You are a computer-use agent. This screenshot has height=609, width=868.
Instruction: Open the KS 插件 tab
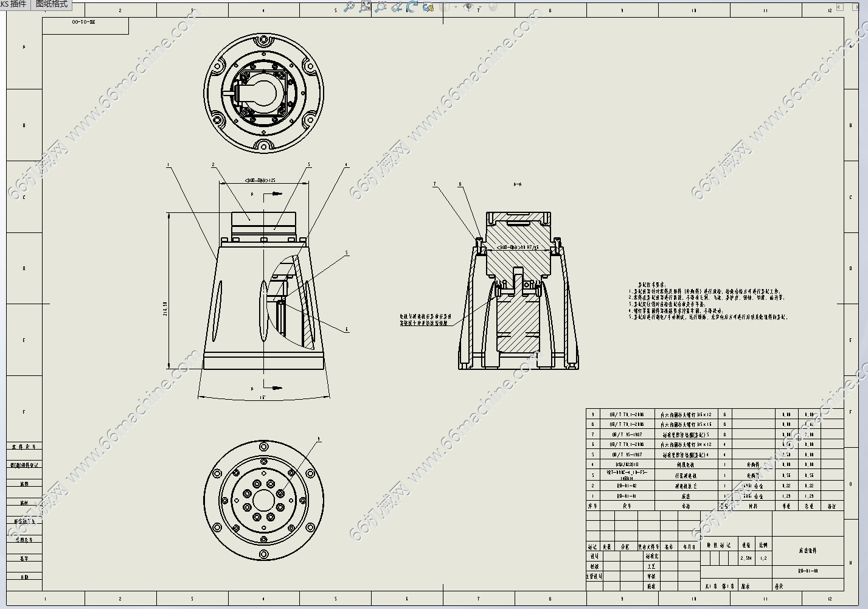point(14,4)
